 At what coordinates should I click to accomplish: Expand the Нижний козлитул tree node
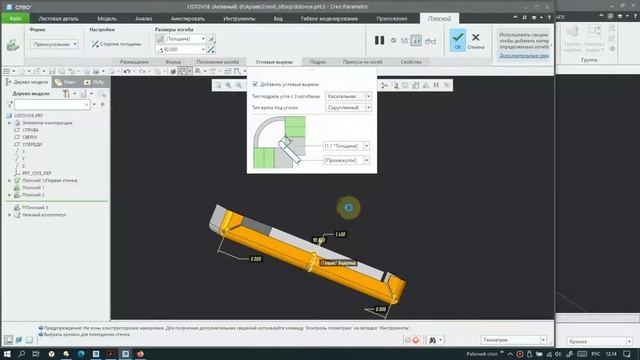tap(9, 215)
